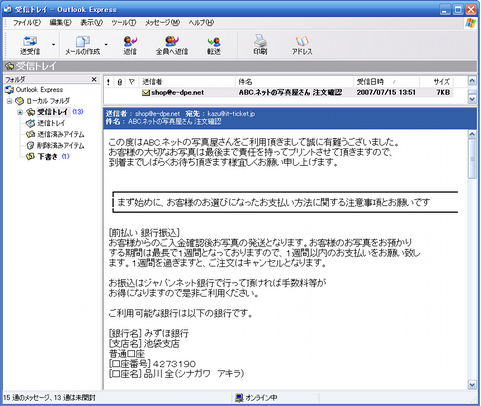Click the Create Mail (メールの作成) icon

[82, 45]
